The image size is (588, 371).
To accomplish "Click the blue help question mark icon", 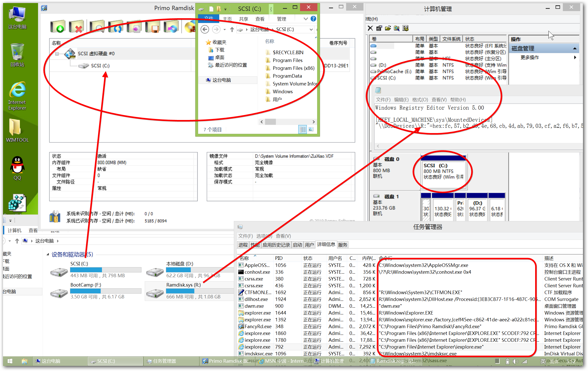I will click(x=313, y=19).
